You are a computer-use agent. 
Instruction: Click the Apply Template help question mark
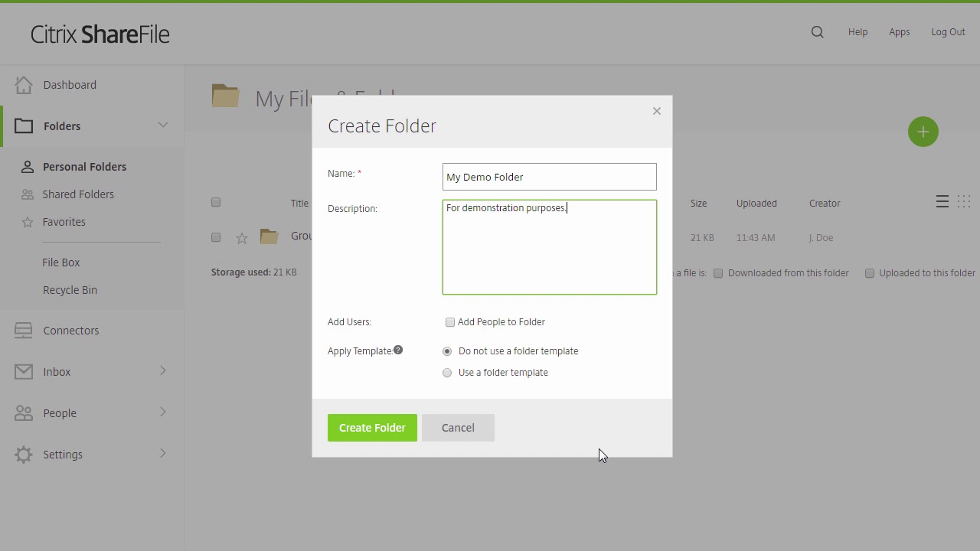pos(397,350)
